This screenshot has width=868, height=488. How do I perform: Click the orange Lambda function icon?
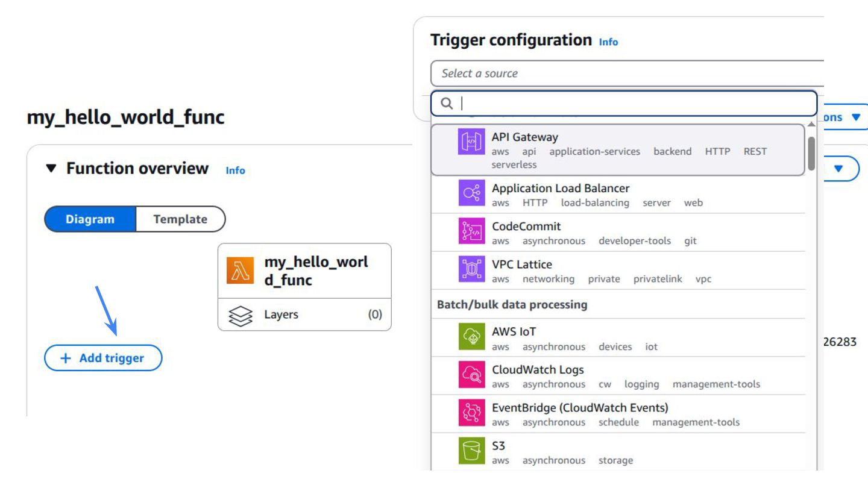point(241,271)
